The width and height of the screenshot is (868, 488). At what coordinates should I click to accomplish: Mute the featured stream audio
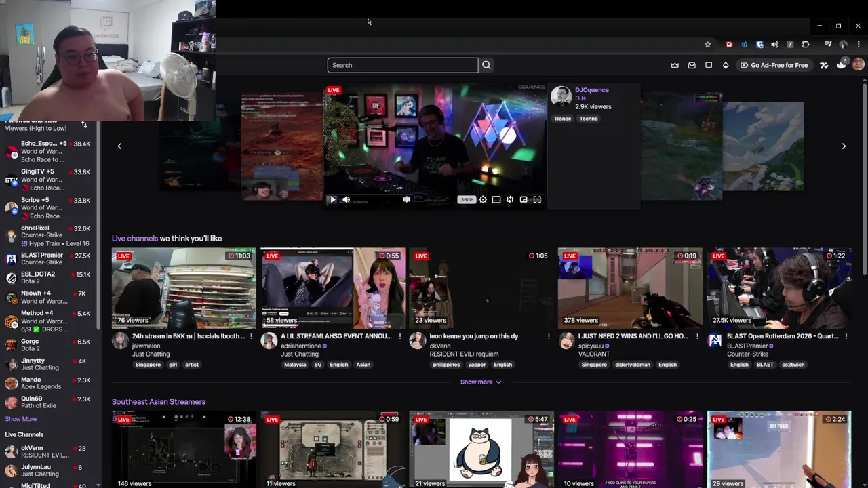point(346,199)
